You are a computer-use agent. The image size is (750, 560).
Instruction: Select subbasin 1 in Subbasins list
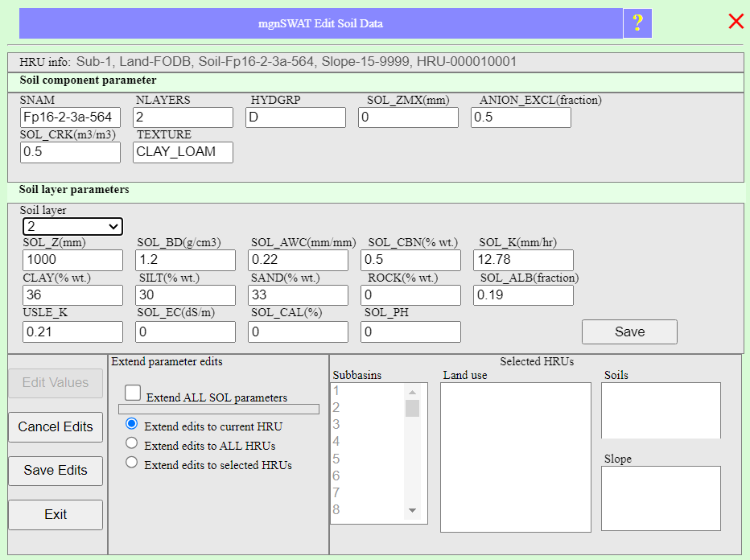(367, 391)
